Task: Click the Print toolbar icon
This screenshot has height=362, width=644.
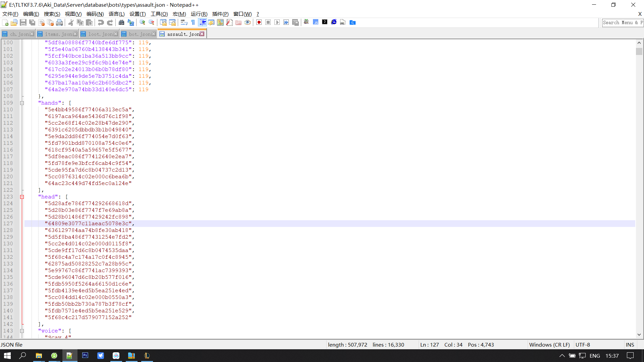Action: tap(59, 22)
